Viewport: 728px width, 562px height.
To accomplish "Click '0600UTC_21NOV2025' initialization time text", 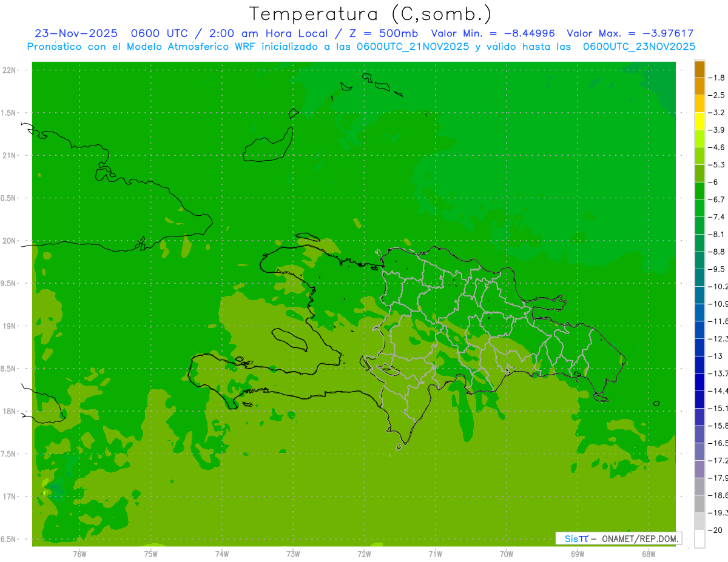I will (413, 47).
